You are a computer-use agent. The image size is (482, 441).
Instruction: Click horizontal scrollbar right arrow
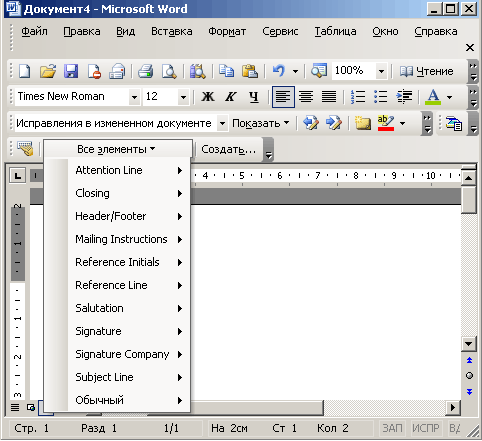(x=453, y=407)
